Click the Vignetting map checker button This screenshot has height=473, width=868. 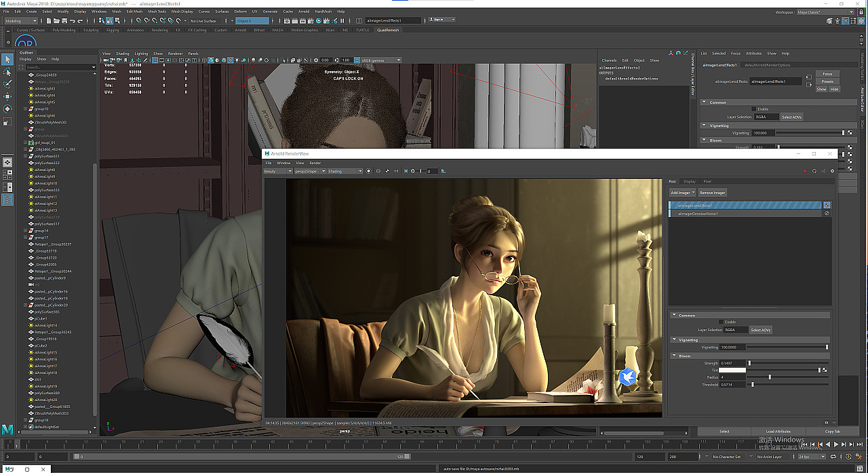(x=849, y=133)
